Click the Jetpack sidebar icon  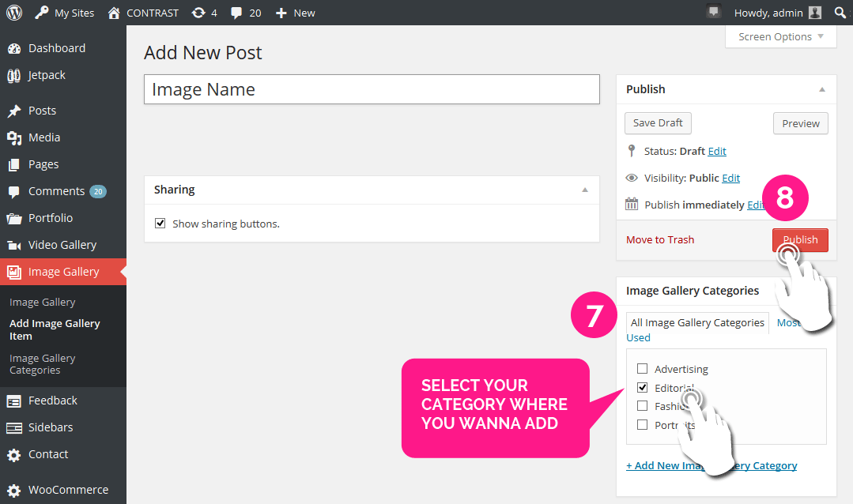click(x=13, y=75)
